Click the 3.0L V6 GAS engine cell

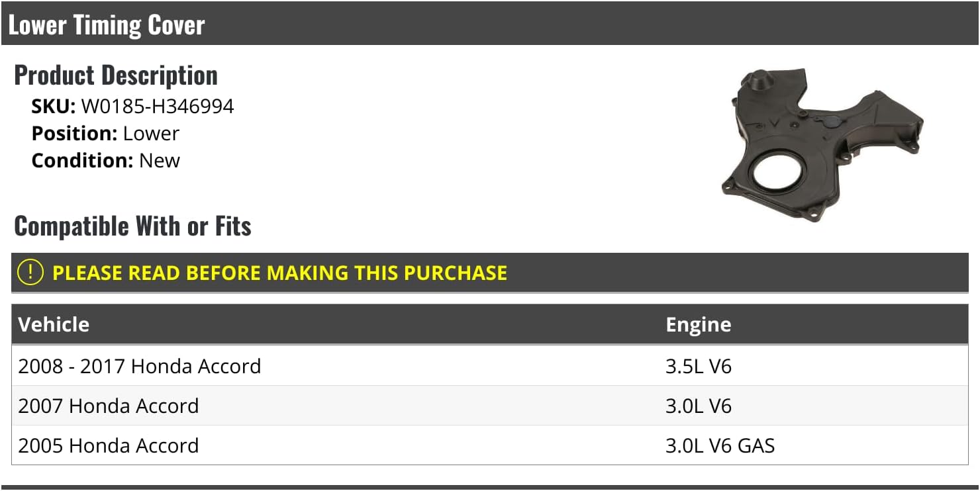point(720,445)
